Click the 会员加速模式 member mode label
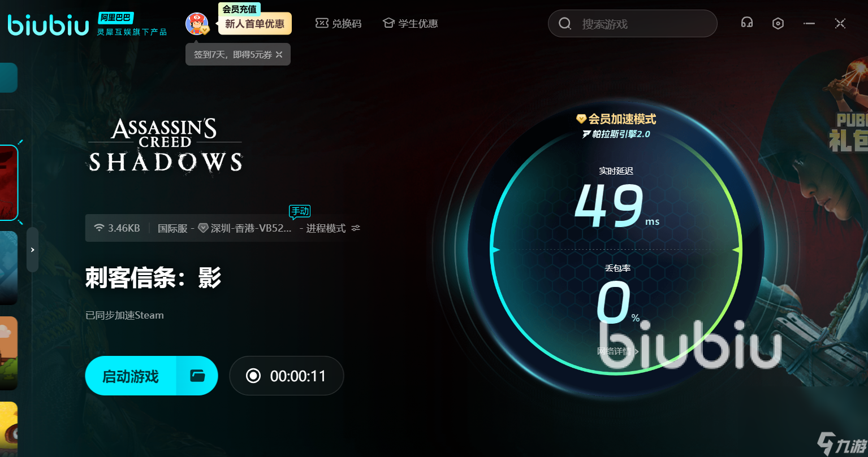This screenshot has height=457, width=868. 616,119
